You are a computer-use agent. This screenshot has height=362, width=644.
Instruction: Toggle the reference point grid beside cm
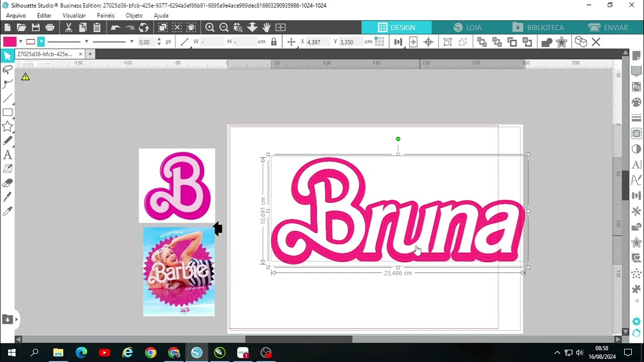click(x=380, y=42)
